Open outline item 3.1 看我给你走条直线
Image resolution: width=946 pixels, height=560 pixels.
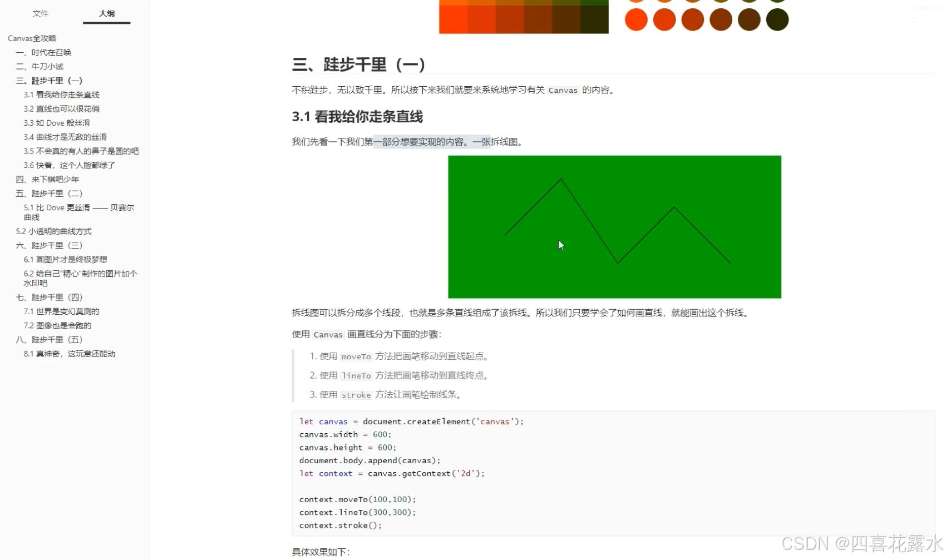61,95
